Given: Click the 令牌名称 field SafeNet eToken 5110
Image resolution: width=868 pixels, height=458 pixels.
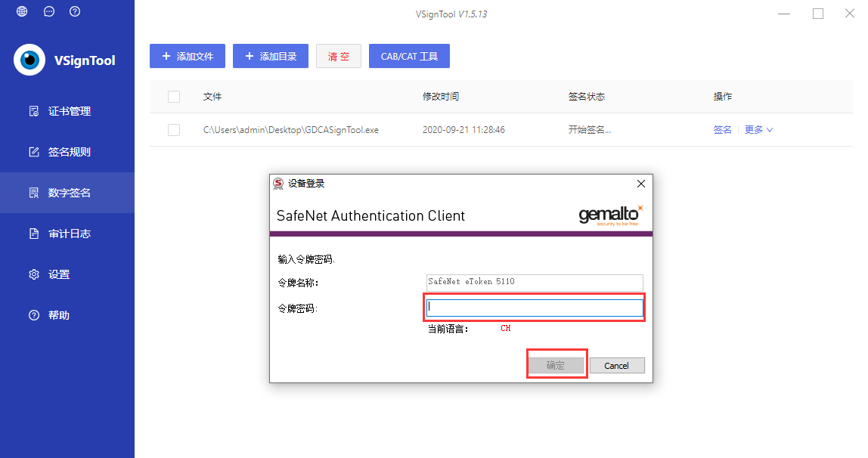Looking at the screenshot, I should tap(535, 282).
